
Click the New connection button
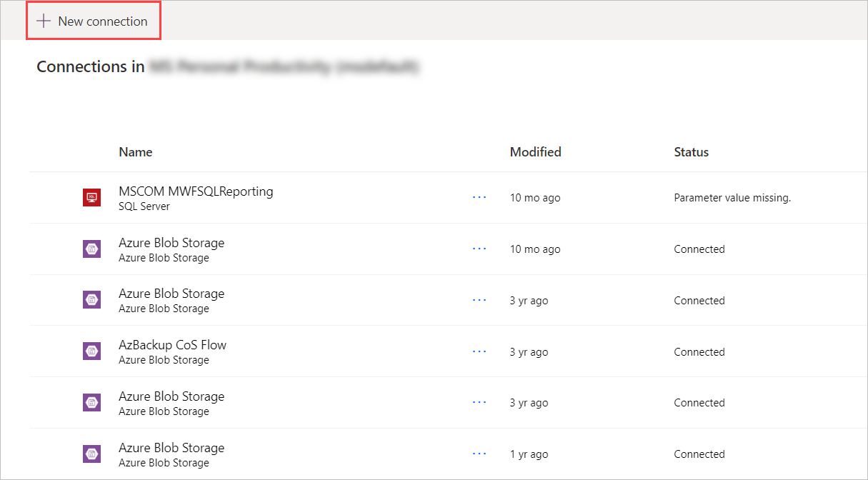point(93,21)
